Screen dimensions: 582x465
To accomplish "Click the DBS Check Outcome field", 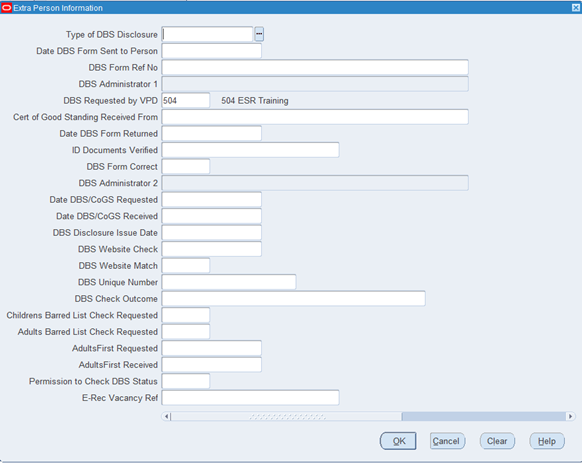I will pos(294,298).
